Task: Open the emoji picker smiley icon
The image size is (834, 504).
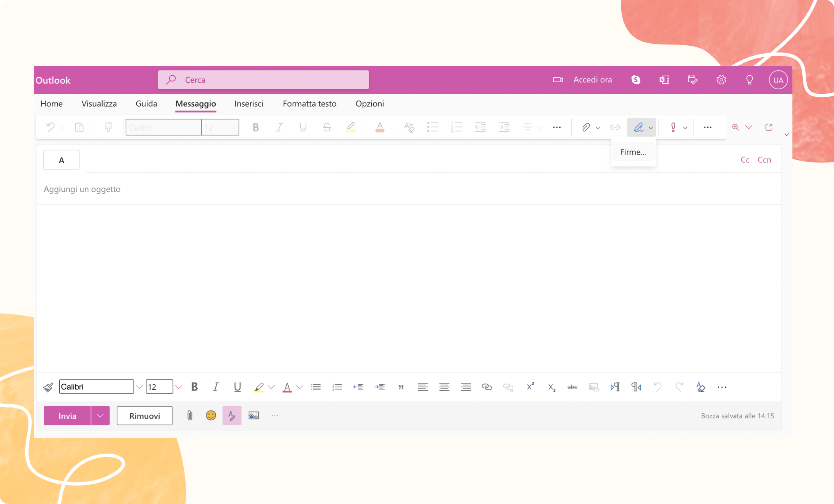Action: tap(211, 416)
